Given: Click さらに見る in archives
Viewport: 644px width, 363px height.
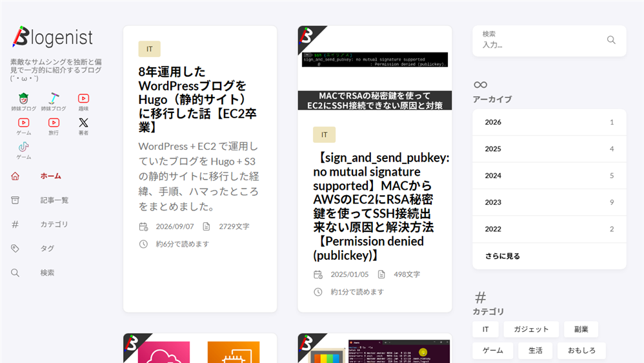Looking at the screenshot, I should point(503,256).
